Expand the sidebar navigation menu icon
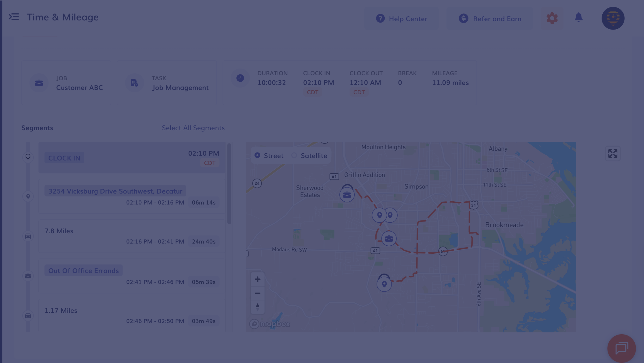Screen dimensions: 644x363 (14, 17)
